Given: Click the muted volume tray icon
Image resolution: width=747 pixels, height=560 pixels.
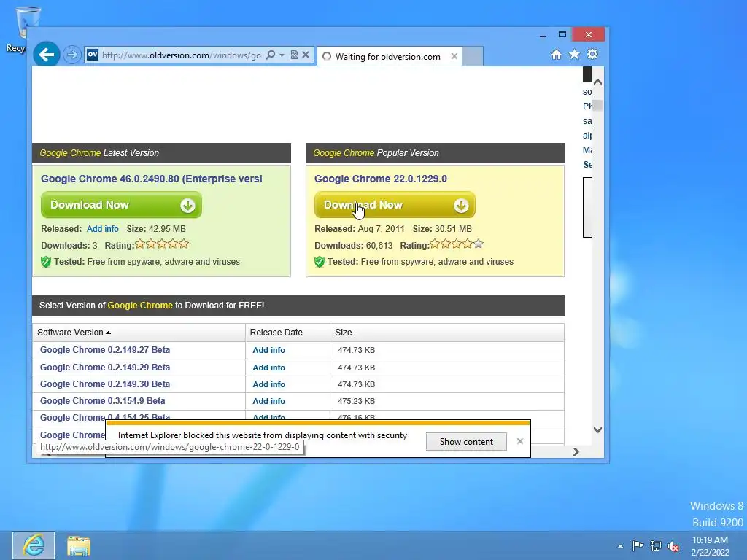Looking at the screenshot, I should pyautogui.click(x=673, y=546).
